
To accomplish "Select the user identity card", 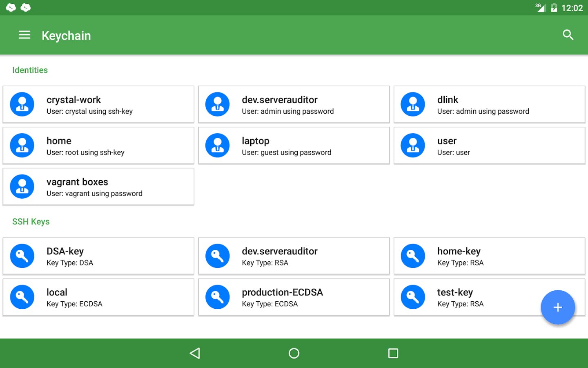I will tap(489, 146).
